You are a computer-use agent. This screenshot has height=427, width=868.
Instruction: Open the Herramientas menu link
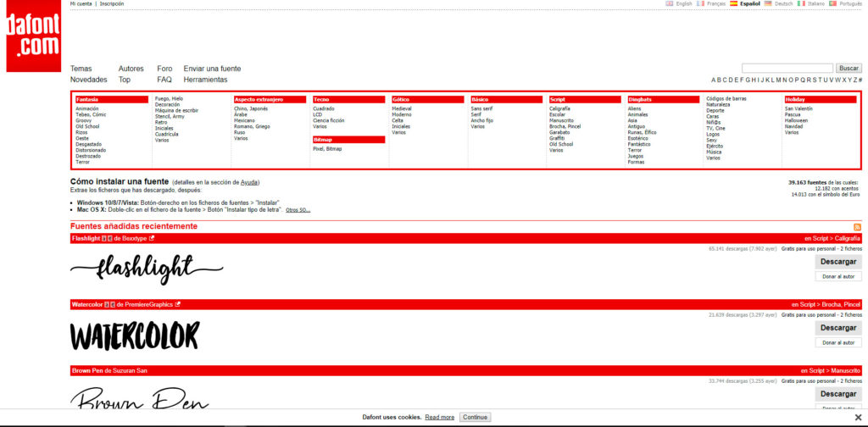pos(205,80)
